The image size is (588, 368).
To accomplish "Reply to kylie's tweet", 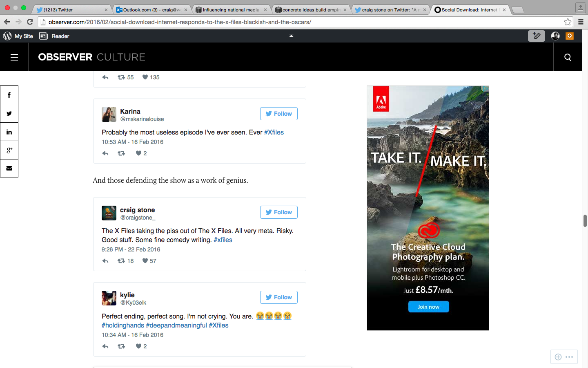I will (105, 346).
